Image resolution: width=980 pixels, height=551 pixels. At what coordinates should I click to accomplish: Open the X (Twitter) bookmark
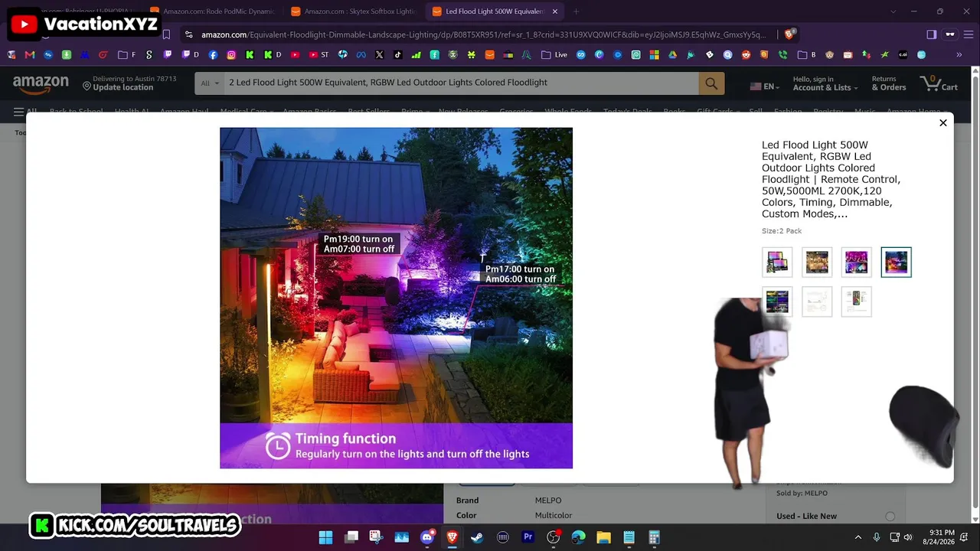point(379,55)
